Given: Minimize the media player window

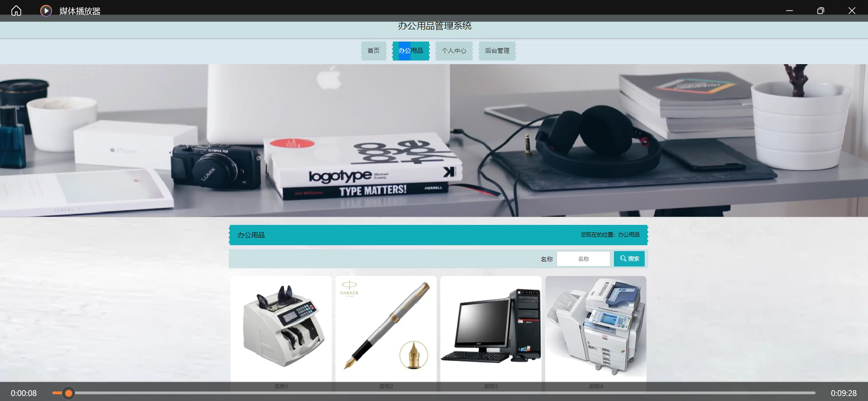Looking at the screenshot, I should (x=789, y=11).
